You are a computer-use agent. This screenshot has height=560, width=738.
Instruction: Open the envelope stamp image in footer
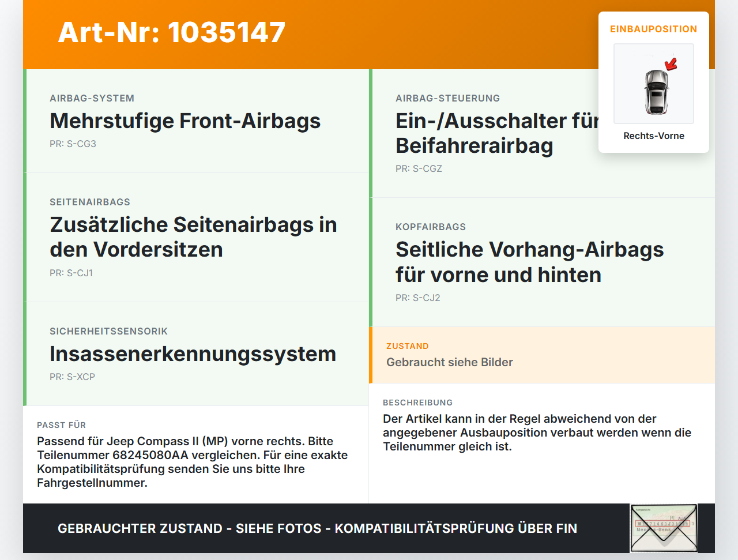tap(664, 528)
